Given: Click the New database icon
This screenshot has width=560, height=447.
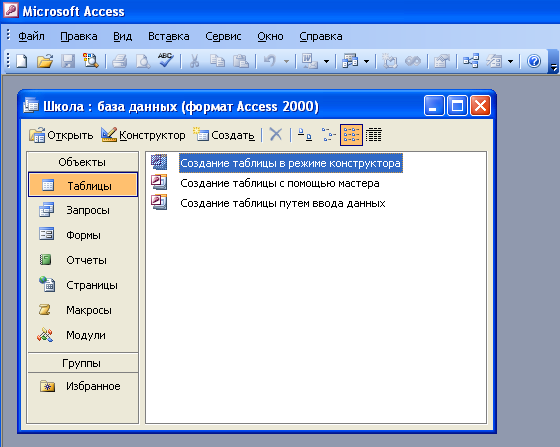Looking at the screenshot, I should (x=22, y=61).
